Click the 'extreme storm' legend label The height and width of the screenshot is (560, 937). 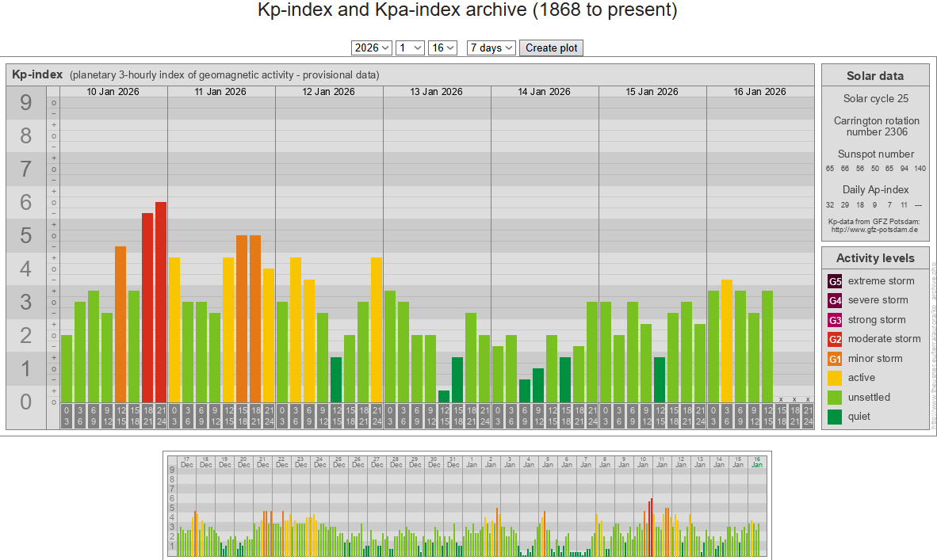click(881, 280)
